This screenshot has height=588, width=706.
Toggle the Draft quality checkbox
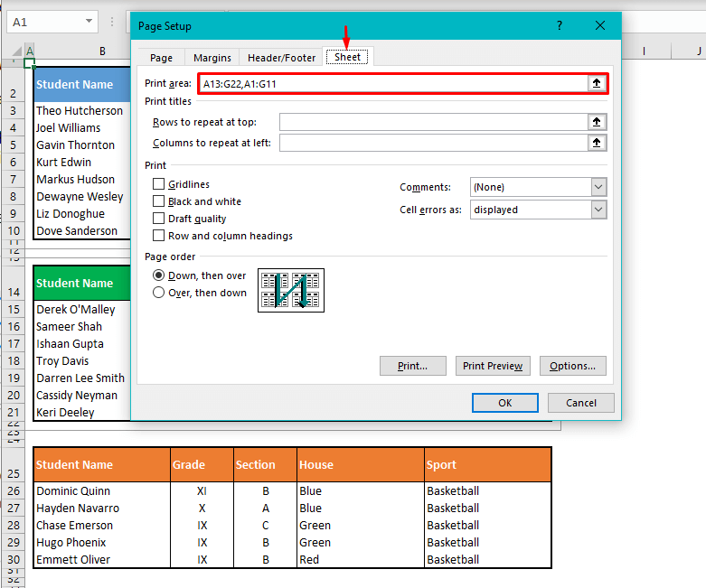tap(158, 219)
